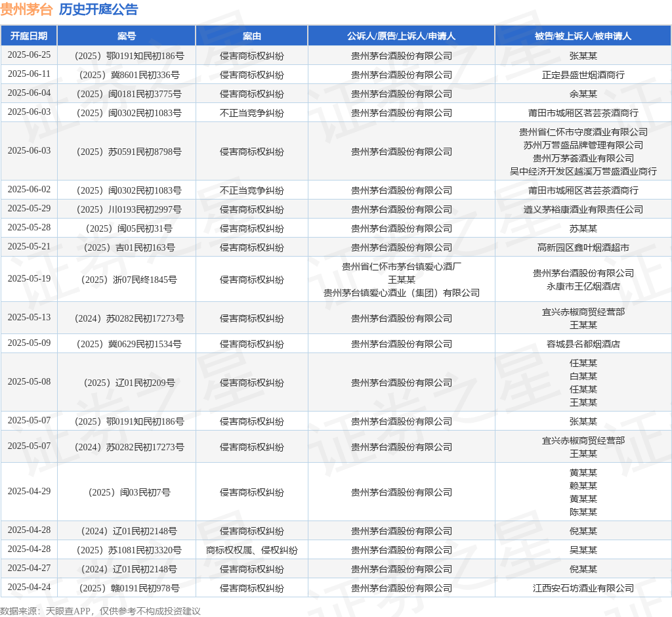Select case number (2025)苏0591民初8798号
The image size is (672, 617).
click(x=129, y=152)
